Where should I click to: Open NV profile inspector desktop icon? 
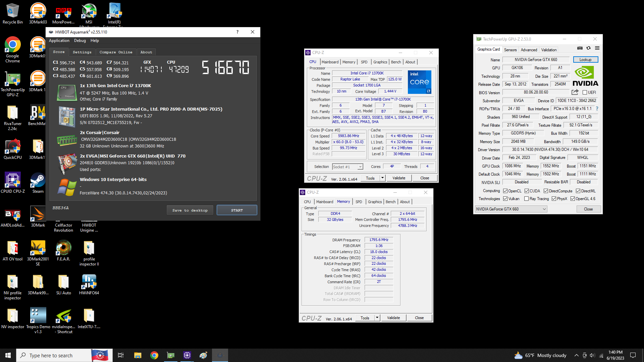click(x=13, y=287)
